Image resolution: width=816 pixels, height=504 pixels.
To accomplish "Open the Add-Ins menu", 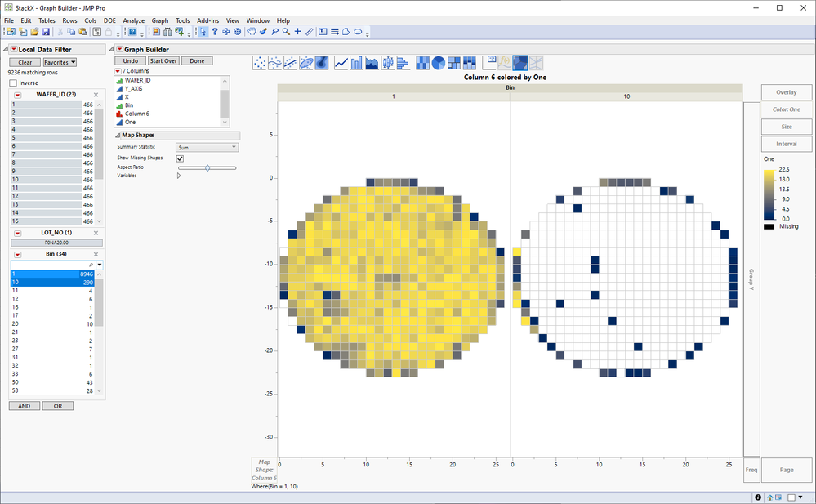I will tap(207, 20).
